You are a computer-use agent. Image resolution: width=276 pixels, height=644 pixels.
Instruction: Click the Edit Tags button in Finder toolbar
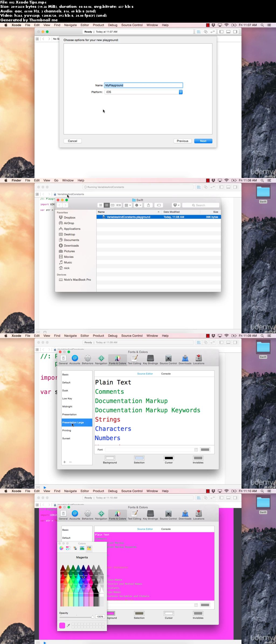[159, 205]
